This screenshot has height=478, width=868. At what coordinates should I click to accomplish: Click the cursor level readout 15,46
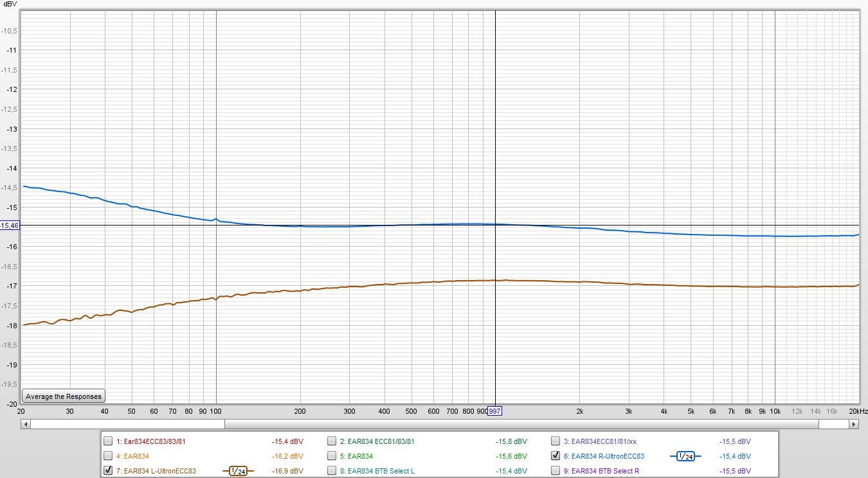click(x=10, y=226)
